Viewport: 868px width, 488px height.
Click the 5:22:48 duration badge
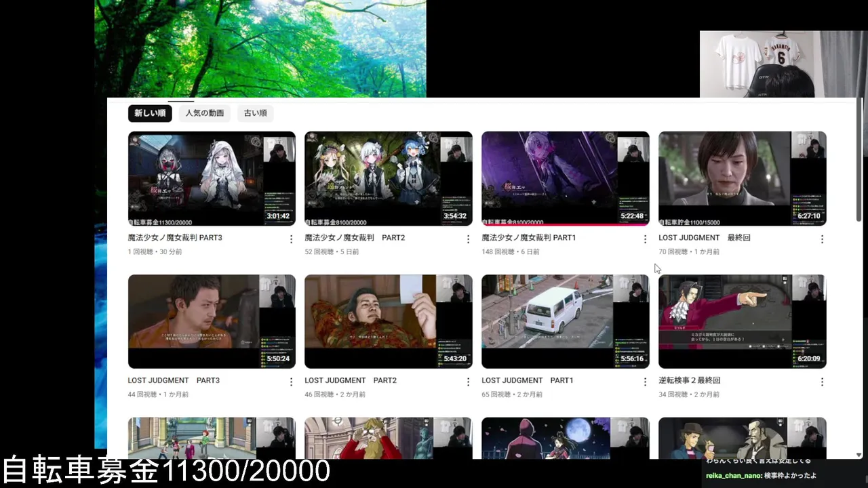point(632,216)
